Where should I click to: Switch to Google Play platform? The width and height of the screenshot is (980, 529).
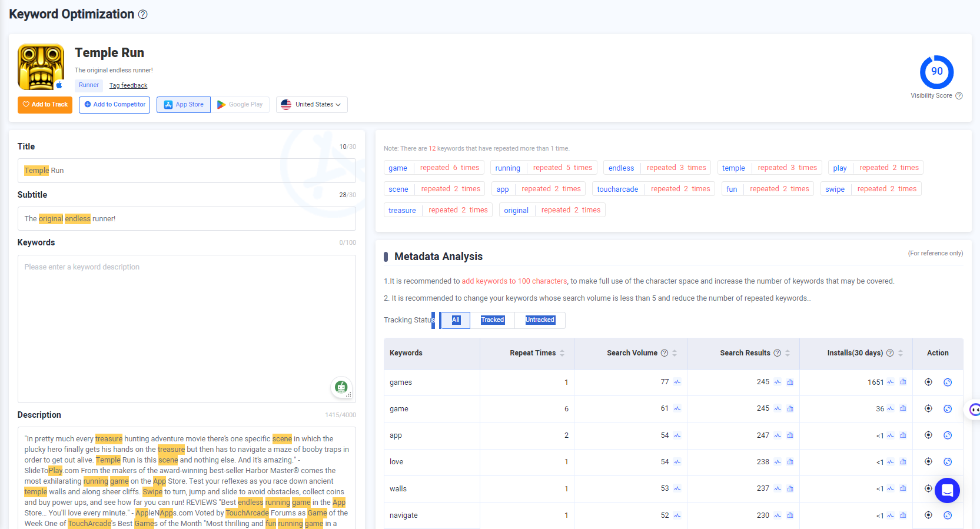pyautogui.click(x=240, y=105)
